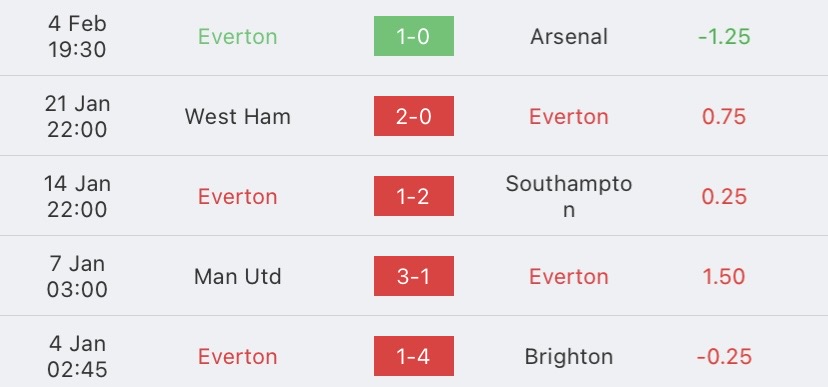Select the Southampton team name
Image resolution: width=828 pixels, height=387 pixels.
(x=569, y=196)
